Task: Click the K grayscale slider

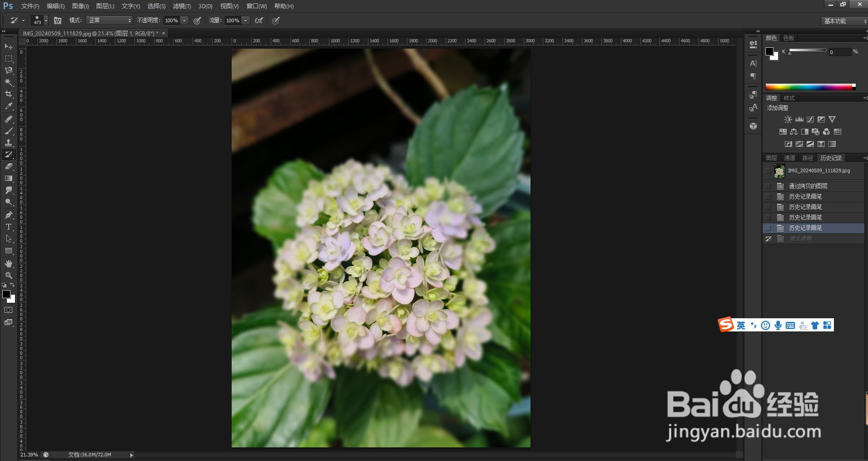Action: 808,50
